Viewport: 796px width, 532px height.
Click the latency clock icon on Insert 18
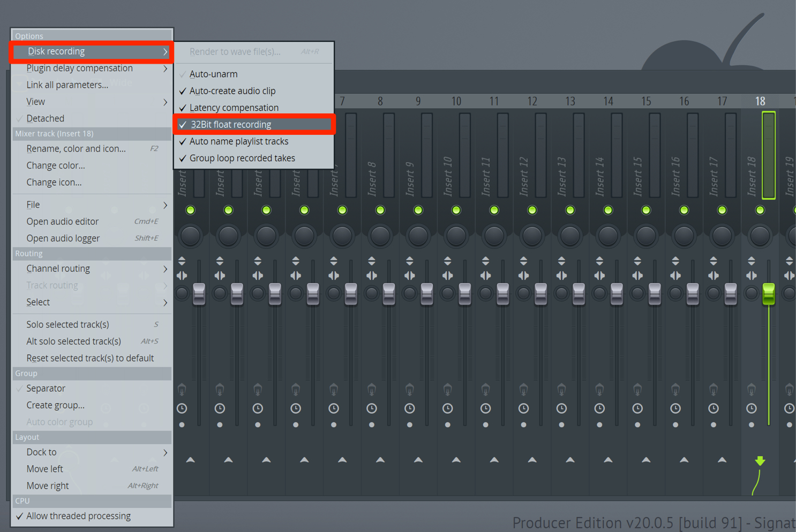pos(752,408)
